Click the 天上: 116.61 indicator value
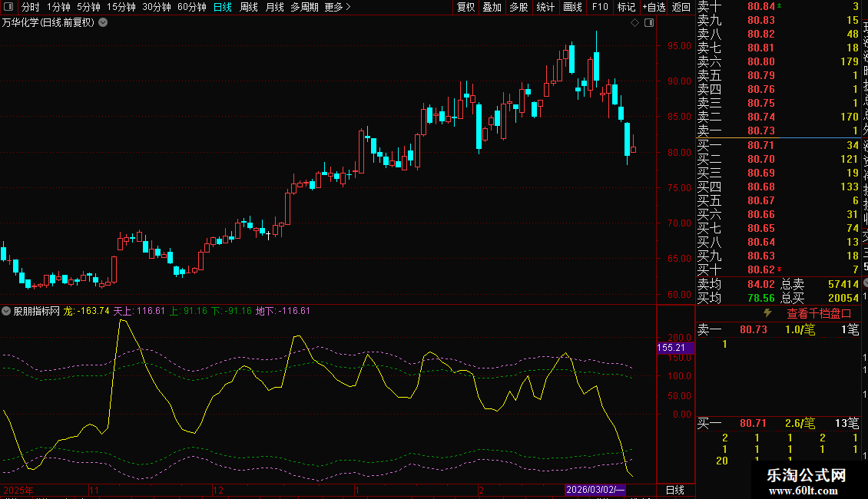The height and width of the screenshot is (499, 868). [139, 311]
